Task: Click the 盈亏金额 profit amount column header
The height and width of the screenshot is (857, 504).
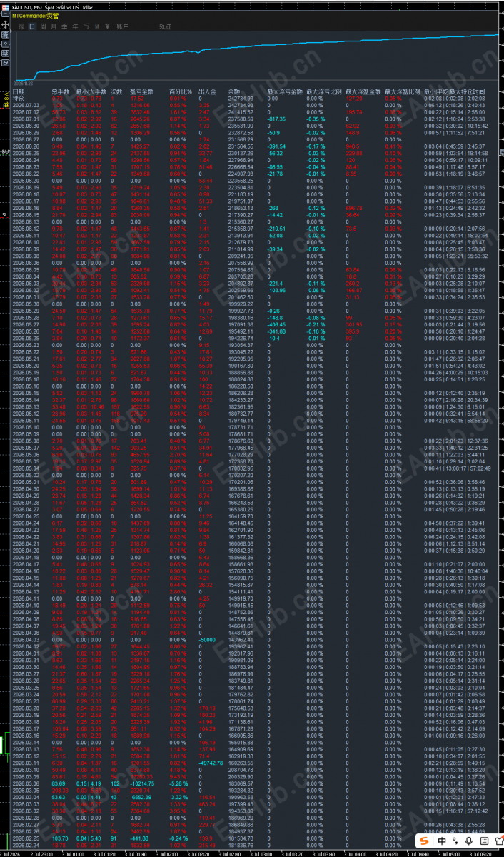Action: click(141, 91)
